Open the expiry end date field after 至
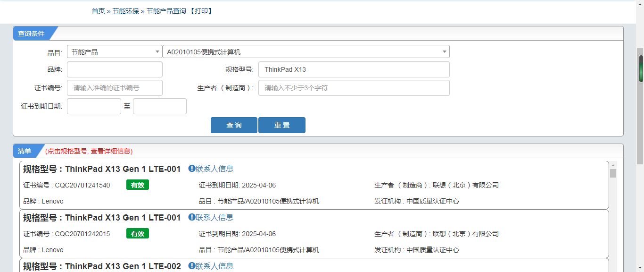 point(160,106)
